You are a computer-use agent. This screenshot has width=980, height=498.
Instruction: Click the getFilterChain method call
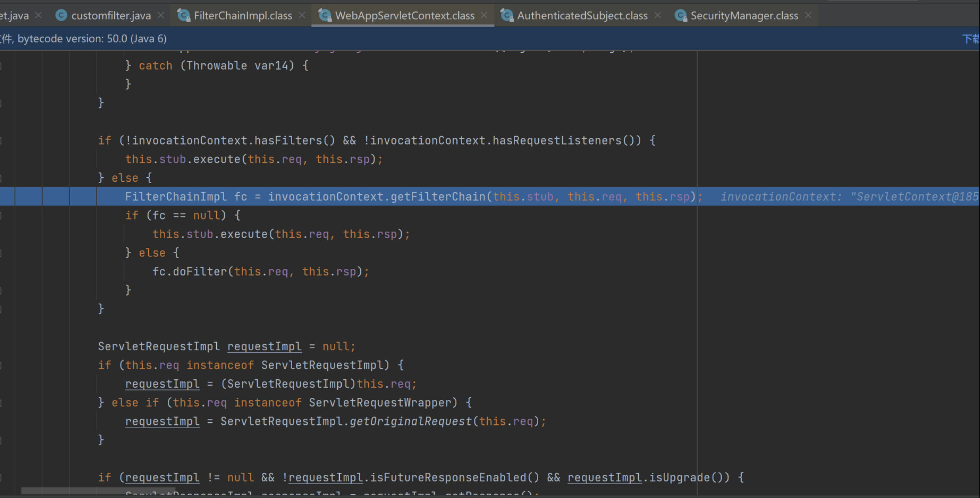click(438, 197)
